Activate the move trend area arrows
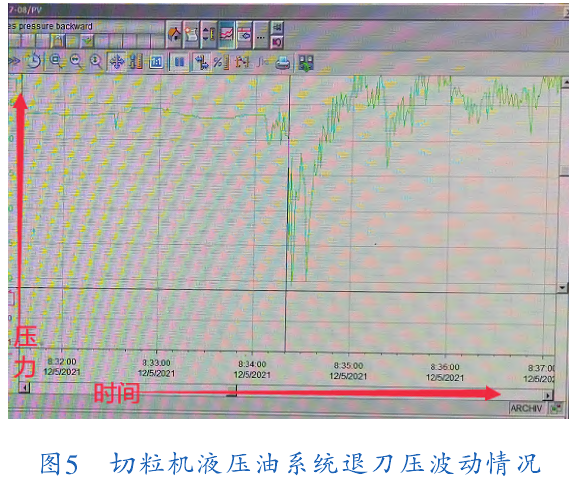 (x=117, y=62)
